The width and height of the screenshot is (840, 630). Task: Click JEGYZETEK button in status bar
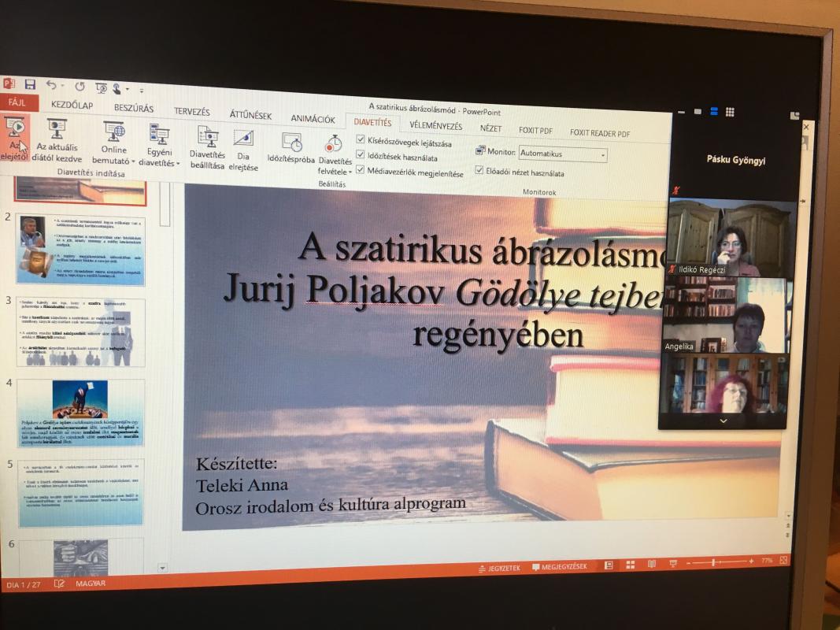tap(499, 568)
